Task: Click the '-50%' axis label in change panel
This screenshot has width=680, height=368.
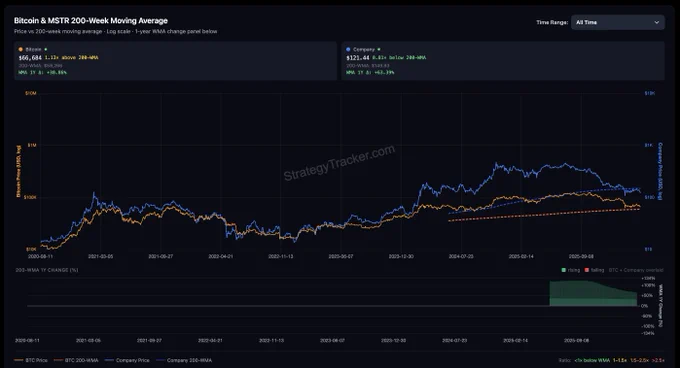Action: (x=647, y=316)
